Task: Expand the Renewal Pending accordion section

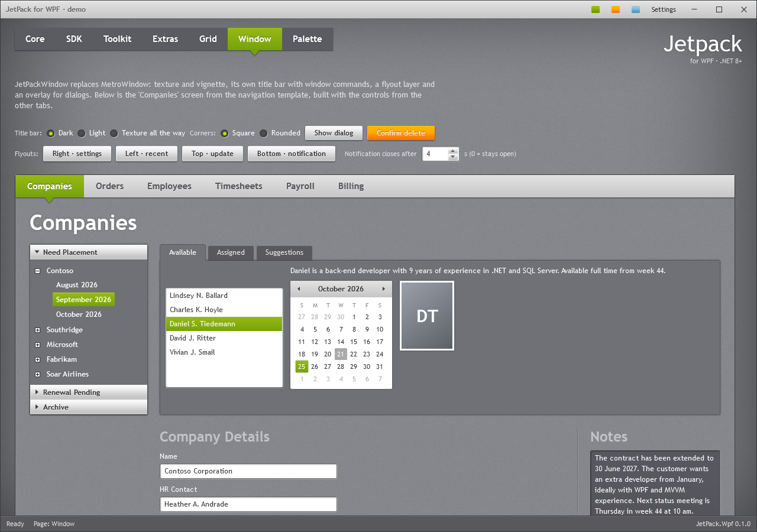Action: pos(89,392)
